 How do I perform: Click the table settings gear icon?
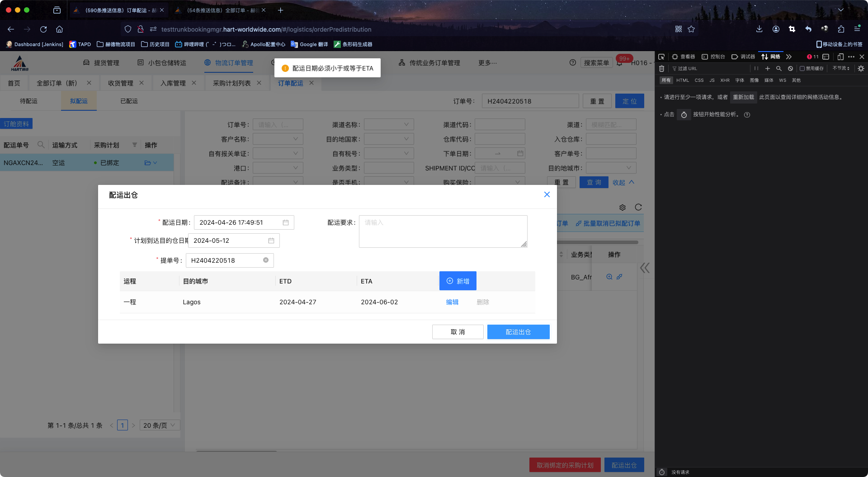[623, 208]
